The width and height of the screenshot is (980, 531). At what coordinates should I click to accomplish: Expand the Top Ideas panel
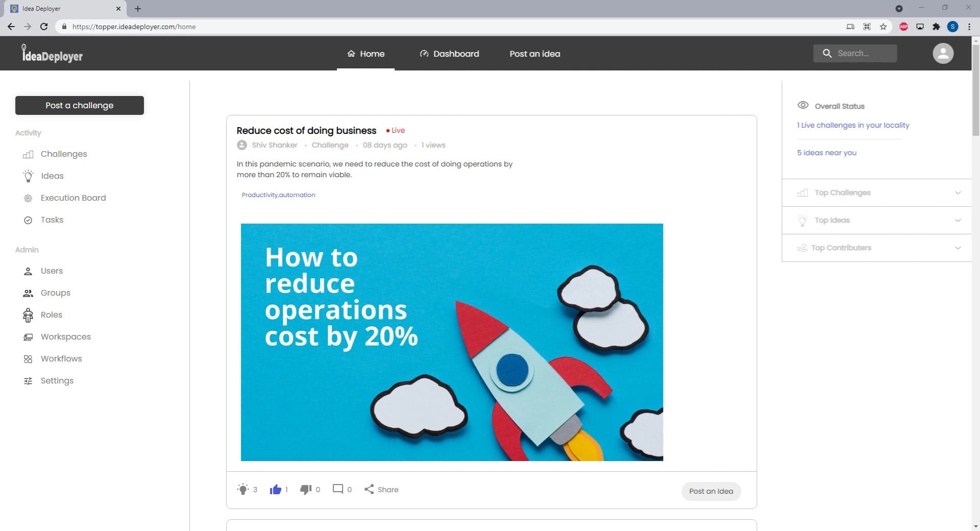tap(877, 220)
